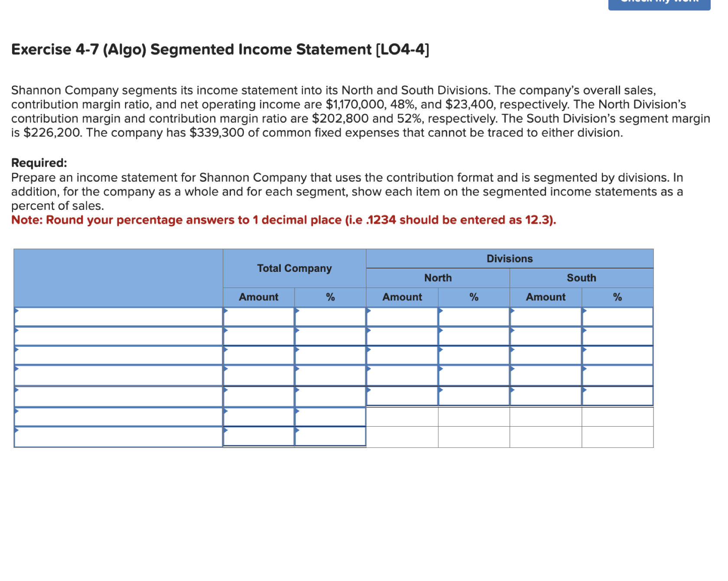Viewport: 728px width, 581px height.
Task: Click the Total Company percent field, last row
Action: [331, 436]
